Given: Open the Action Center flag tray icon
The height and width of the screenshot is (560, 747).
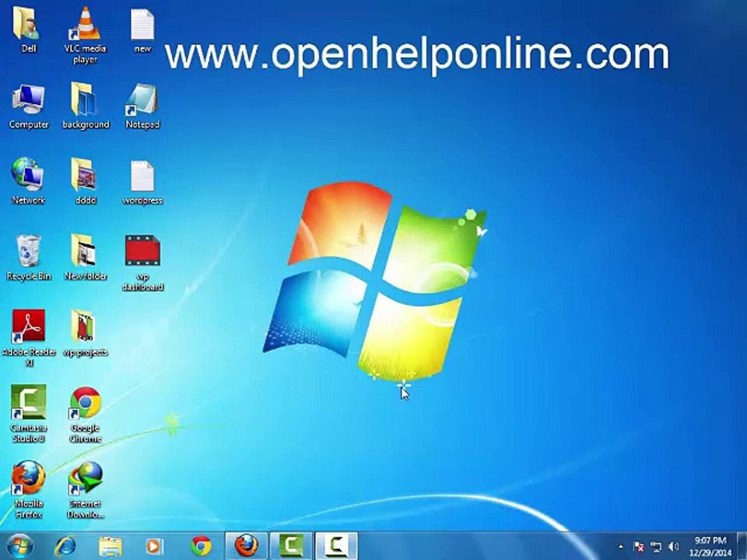Looking at the screenshot, I should pyautogui.click(x=638, y=547).
